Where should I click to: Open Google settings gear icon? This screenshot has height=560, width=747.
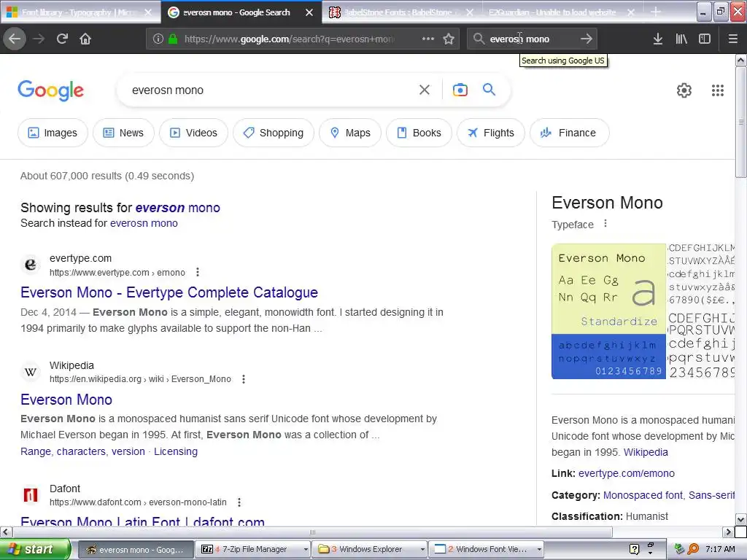point(684,90)
